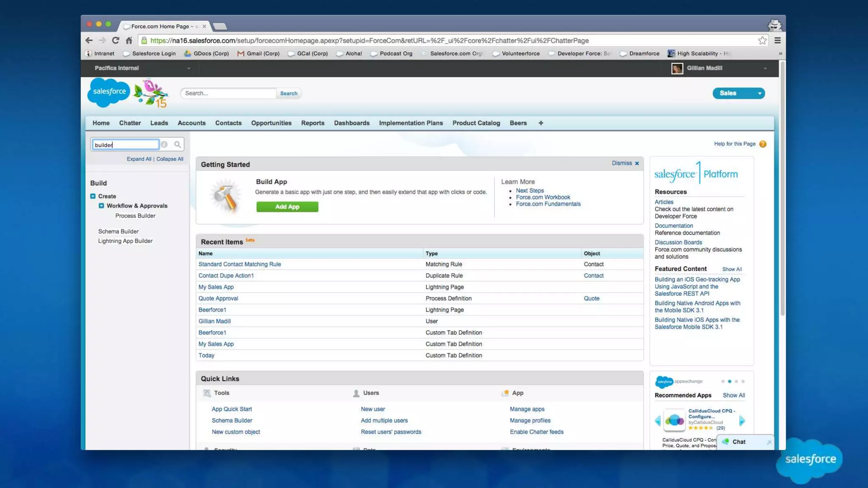Select second AppExchange carousel dot

point(729,381)
